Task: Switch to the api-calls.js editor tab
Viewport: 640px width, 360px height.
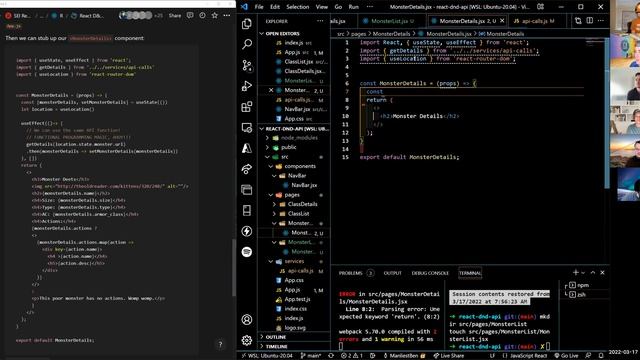Action: tap(534, 21)
